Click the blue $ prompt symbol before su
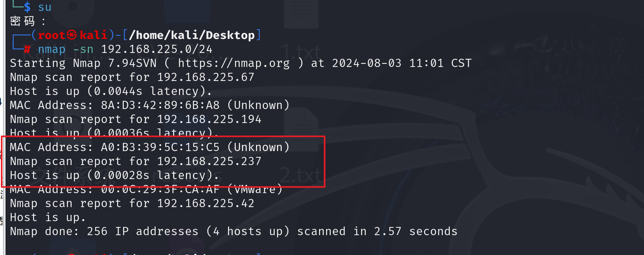Screen dimensions: 644x255 pos(27,7)
